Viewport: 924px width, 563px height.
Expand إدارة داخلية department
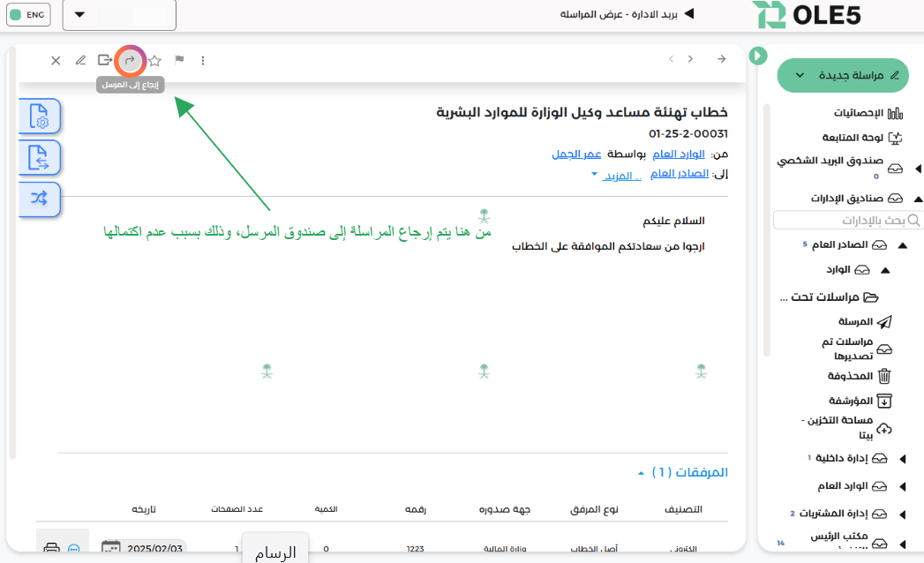coord(902,459)
